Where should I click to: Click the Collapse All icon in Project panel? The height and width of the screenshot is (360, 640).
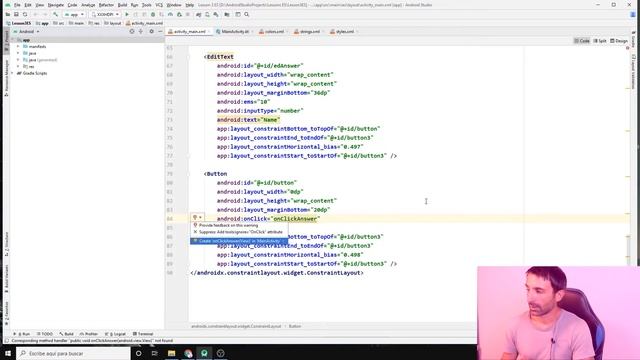141,31
